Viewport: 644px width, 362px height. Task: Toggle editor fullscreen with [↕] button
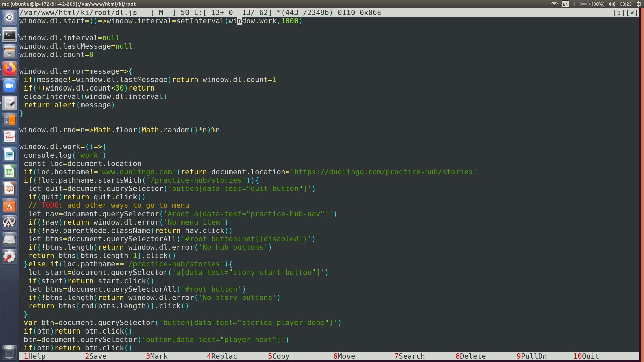tap(619, 13)
